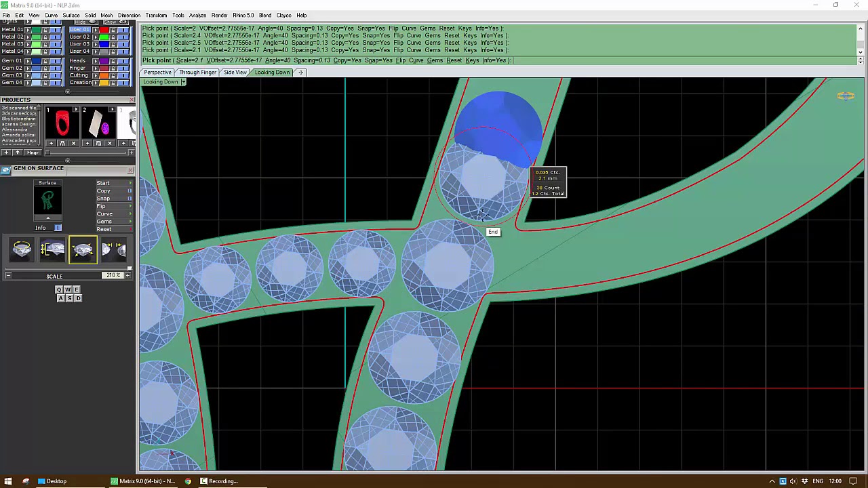Click the lock icon for Gem 02 layer

tap(45, 68)
